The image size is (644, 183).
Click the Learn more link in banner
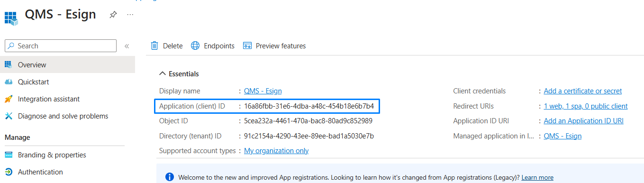(x=537, y=177)
